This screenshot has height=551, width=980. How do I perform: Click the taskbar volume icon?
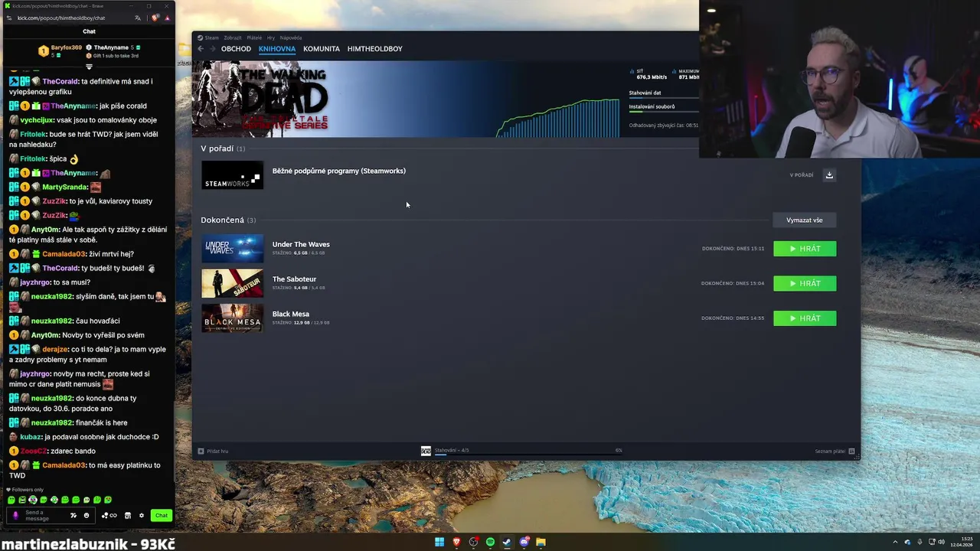(x=941, y=542)
